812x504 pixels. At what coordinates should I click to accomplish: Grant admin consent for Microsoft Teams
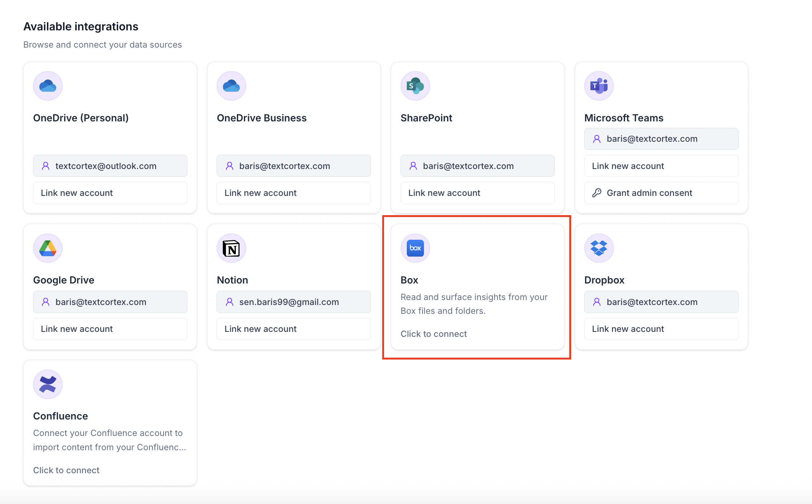pos(661,193)
